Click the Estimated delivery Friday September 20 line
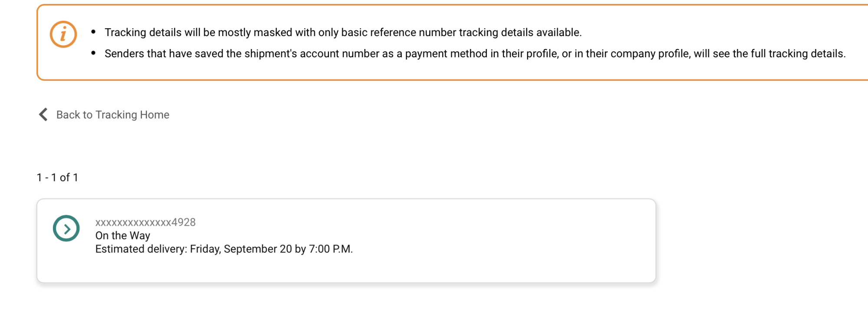Viewport: 868px width, 313px height. 224,249
